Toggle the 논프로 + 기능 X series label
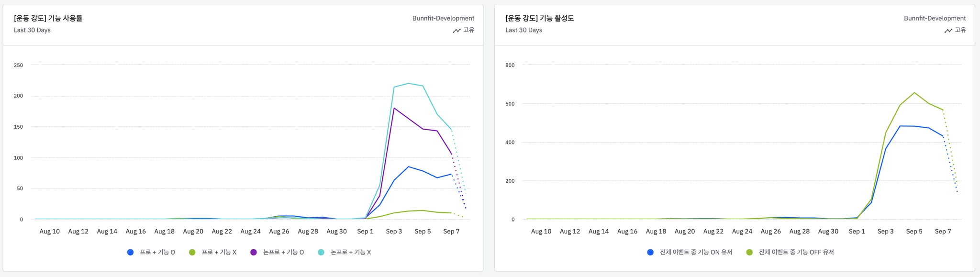 351,252
